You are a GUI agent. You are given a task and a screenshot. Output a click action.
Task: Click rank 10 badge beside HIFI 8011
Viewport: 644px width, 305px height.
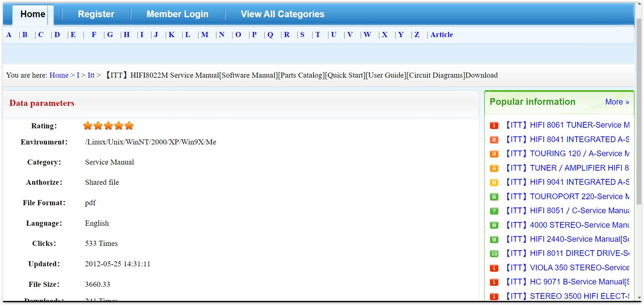pyautogui.click(x=494, y=254)
